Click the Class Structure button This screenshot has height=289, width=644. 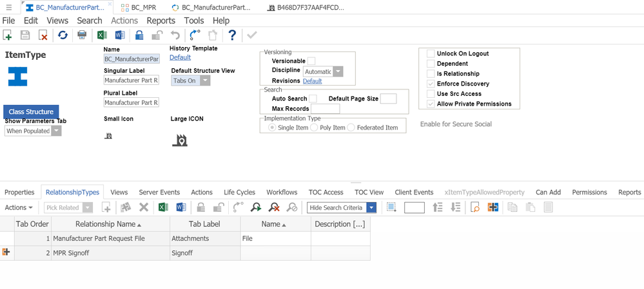click(x=31, y=111)
